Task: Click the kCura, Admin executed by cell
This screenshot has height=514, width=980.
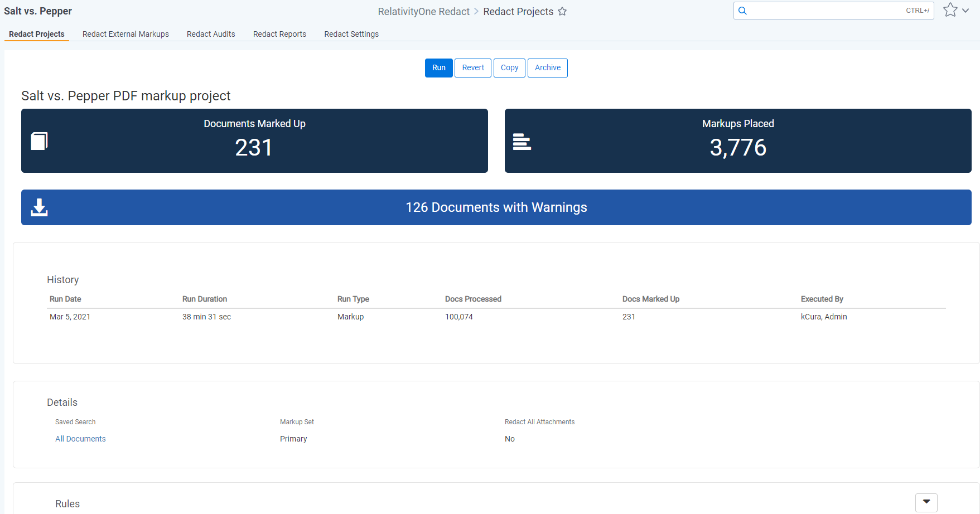Action: [x=824, y=317]
